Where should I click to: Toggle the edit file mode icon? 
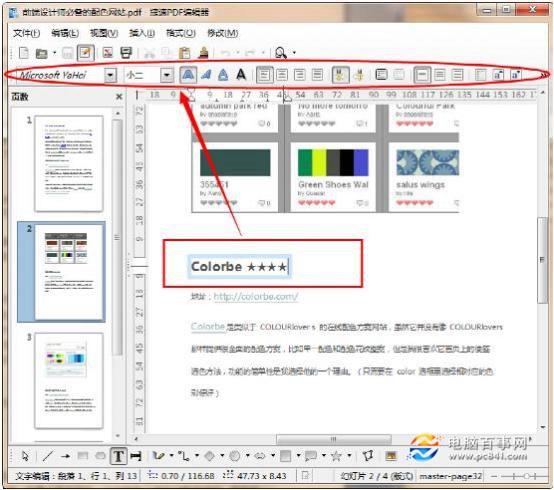[86, 53]
